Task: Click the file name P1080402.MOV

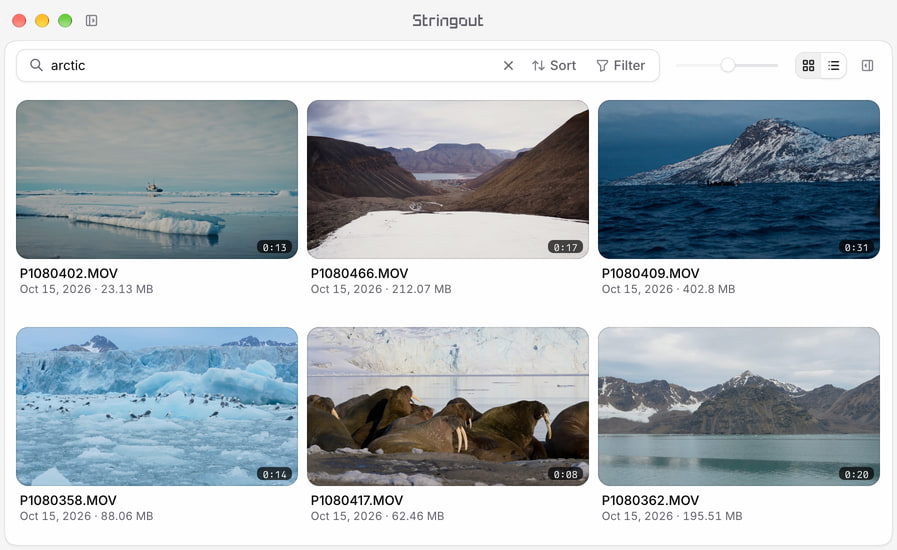Action: coord(69,274)
